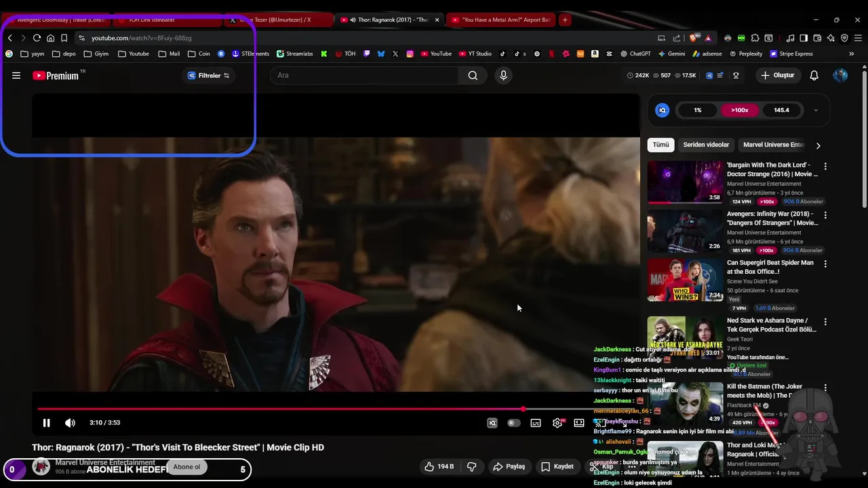Go to browser home page
868x488 pixels.
50,38
